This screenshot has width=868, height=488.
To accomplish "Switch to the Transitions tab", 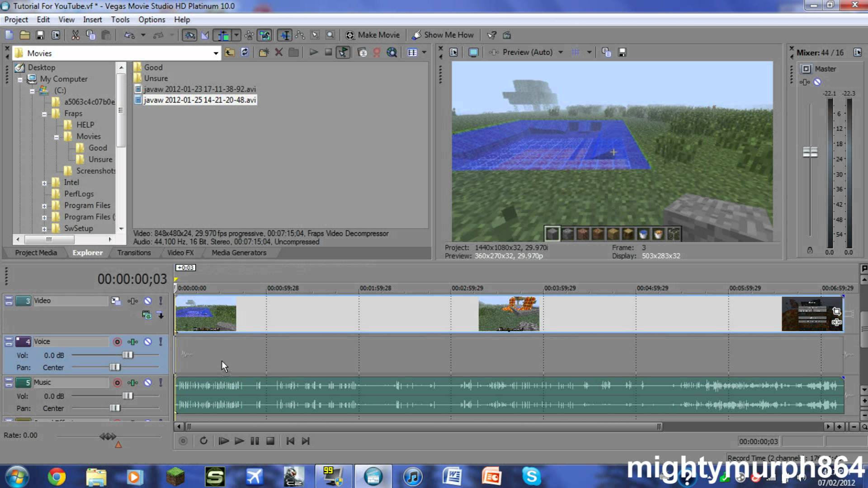I will [134, 253].
